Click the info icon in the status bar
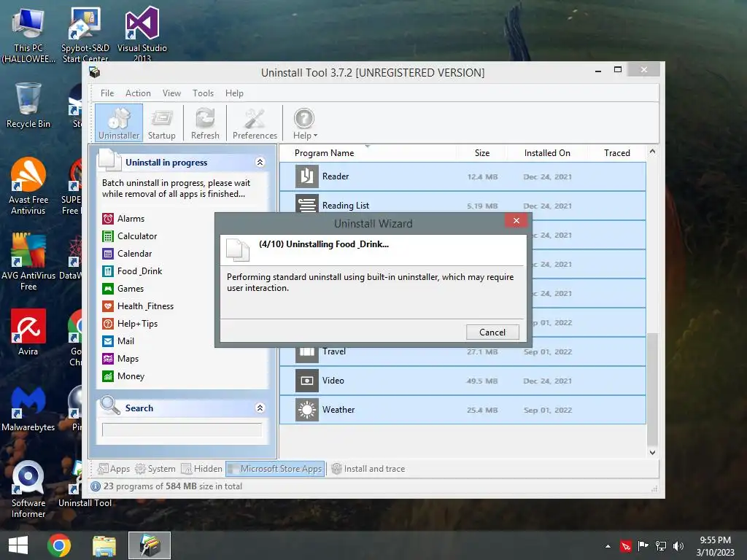The image size is (747, 560). [x=96, y=486]
